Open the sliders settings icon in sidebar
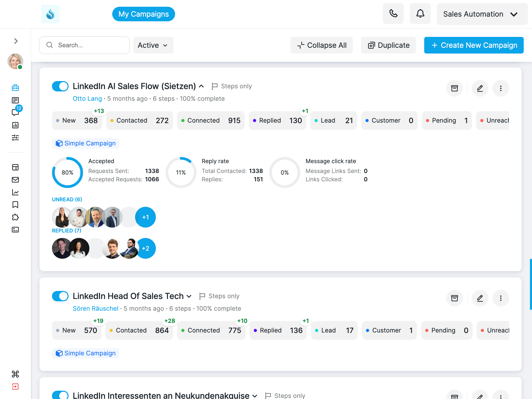Screen dimensions: 532x399 [x=16, y=138]
